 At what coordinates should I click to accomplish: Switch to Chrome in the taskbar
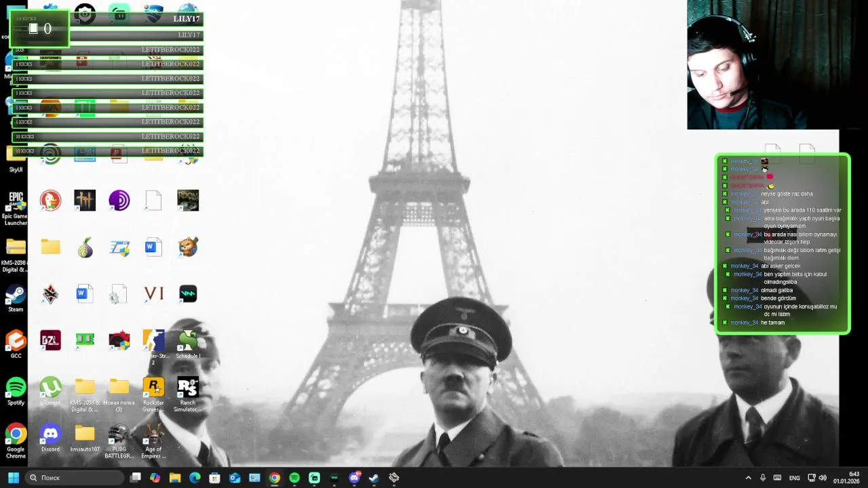(274, 478)
